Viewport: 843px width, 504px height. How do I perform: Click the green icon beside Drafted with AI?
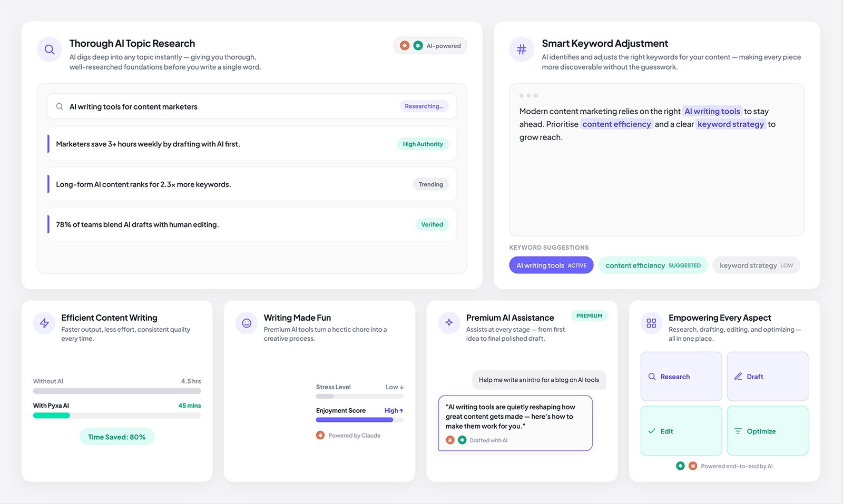(x=462, y=440)
